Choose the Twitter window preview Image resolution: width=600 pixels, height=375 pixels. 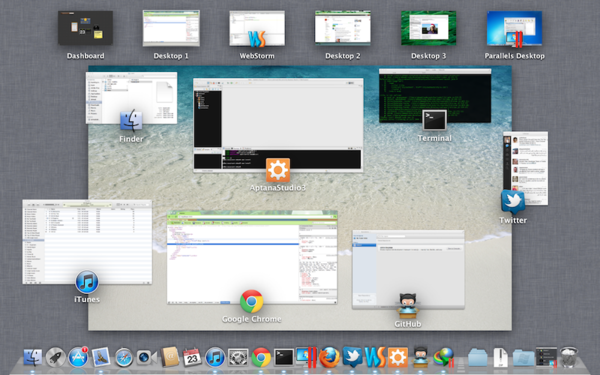pyautogui.click(x=525, y=168)
